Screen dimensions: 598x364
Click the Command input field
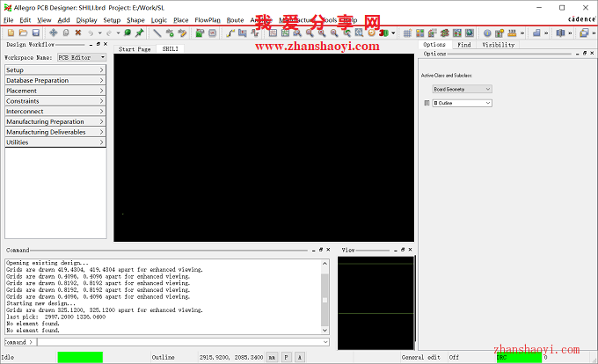(x=183, y=342)
